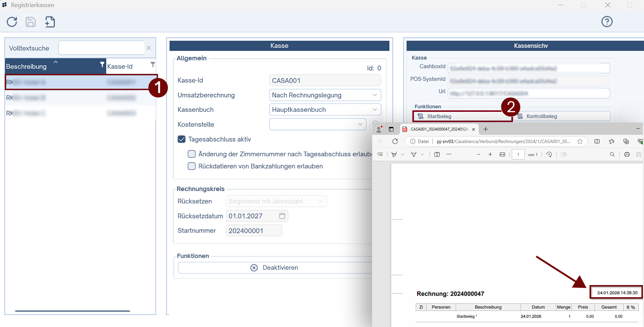Open a new browser tab with plus
644x327 pixels.
[x=486, y=129]
